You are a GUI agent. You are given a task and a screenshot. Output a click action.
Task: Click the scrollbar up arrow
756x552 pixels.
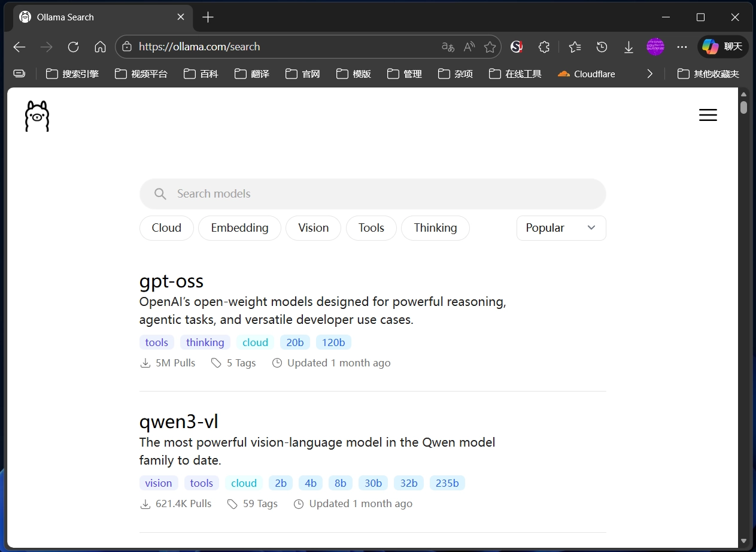(x=743, y=94)
